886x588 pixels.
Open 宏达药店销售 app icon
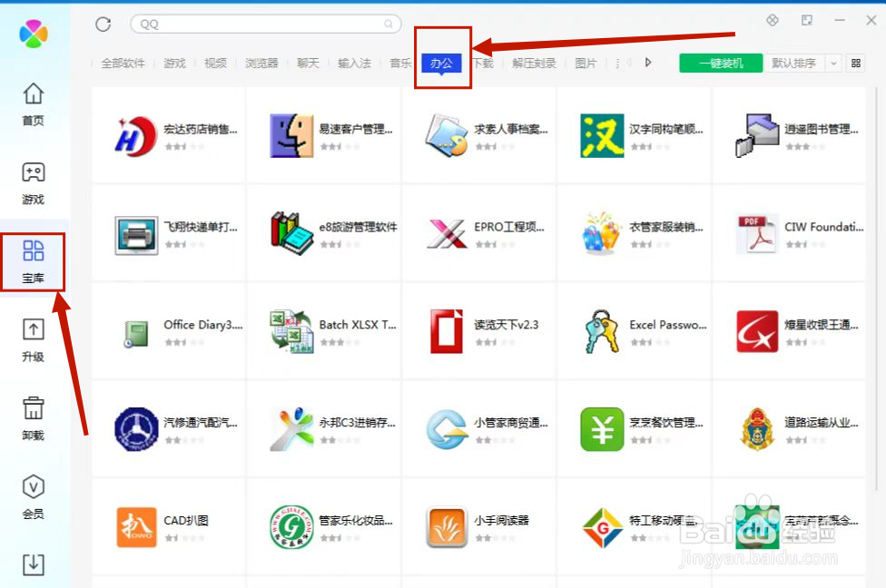coord(135,136)
